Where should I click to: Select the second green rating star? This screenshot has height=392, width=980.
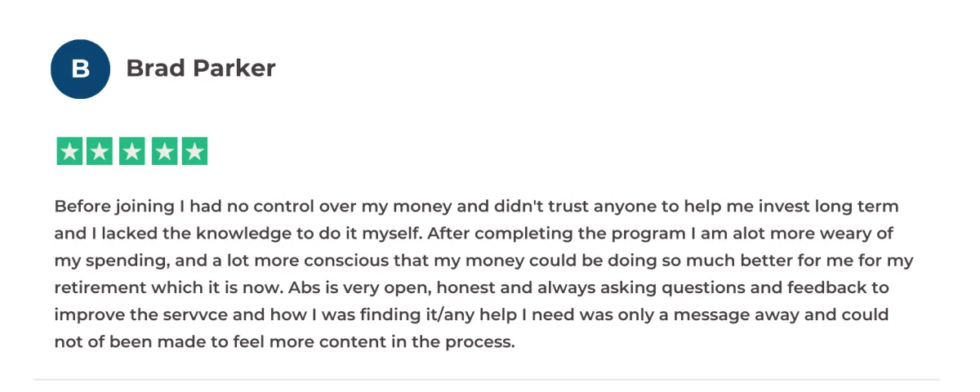click(x=100, y=151)
